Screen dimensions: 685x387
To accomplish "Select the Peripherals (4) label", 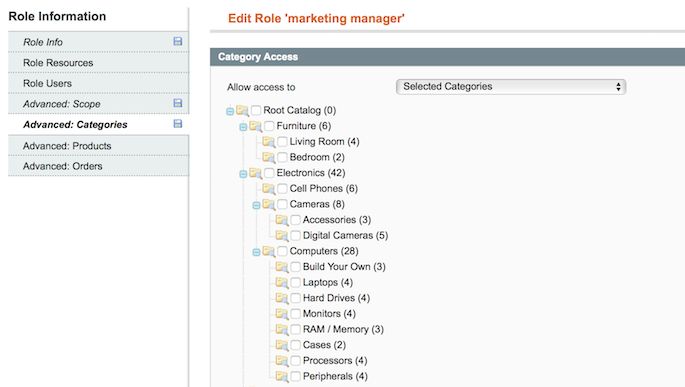I will [x=335, y=376].
